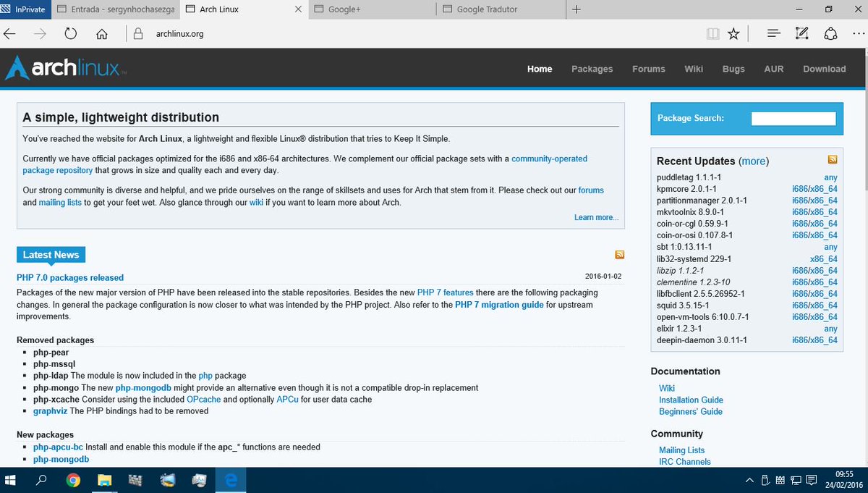Screen dimensions: 868x493
Task: Open the mailing lists link in intro
Action: [60, 203]
